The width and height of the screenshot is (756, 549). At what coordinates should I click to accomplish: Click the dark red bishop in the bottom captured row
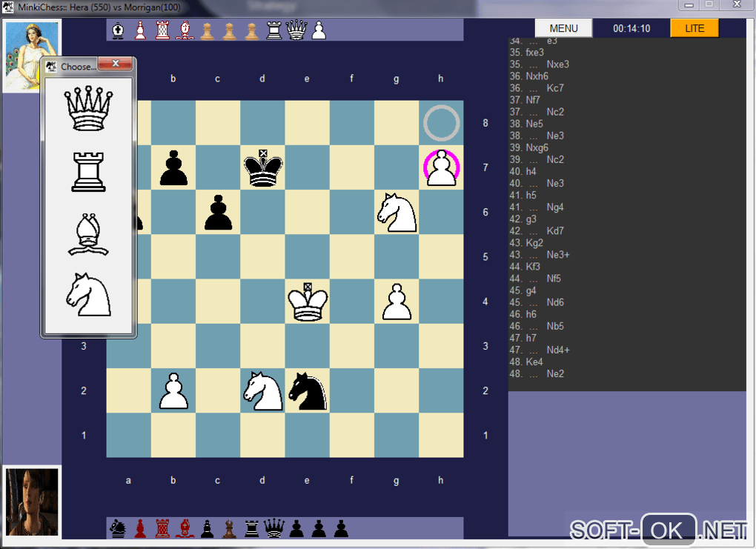[x=185, y=529]
